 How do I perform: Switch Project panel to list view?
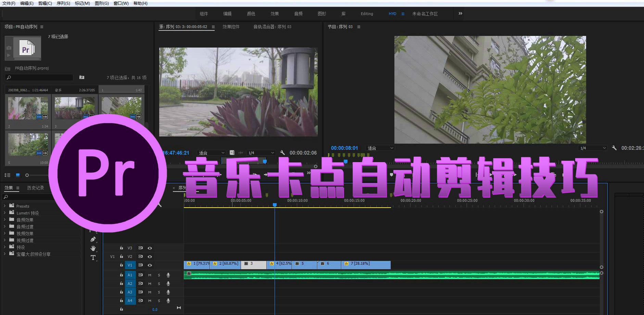coord(7,175)
